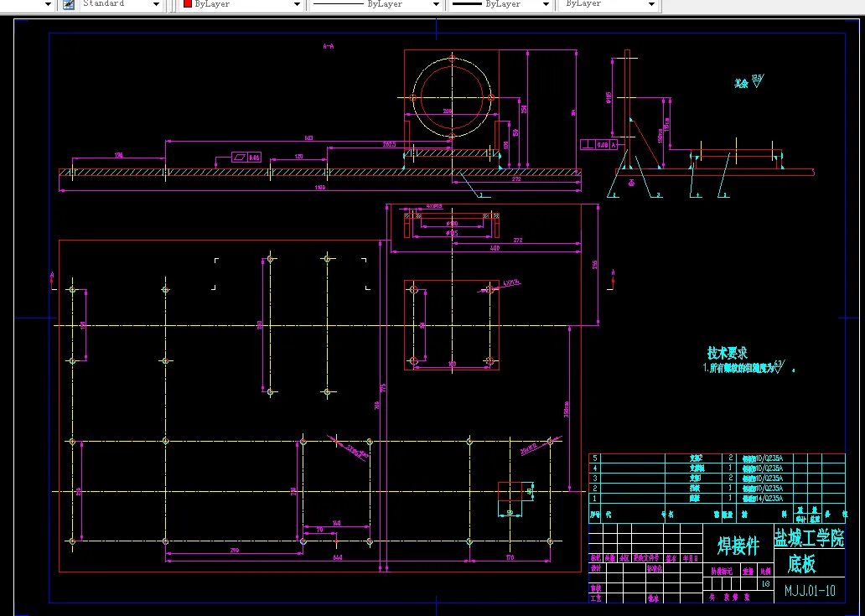The width and height of the screenshot is (865, 616).
Task: Select the 技术要求 heading text
Action: [x=727, y=353]
